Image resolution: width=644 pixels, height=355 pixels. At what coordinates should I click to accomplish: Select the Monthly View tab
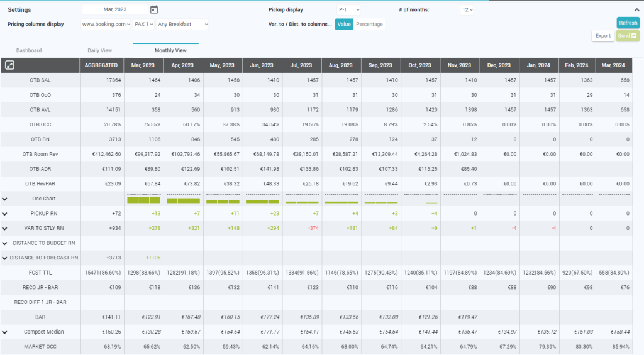(170, 50)
